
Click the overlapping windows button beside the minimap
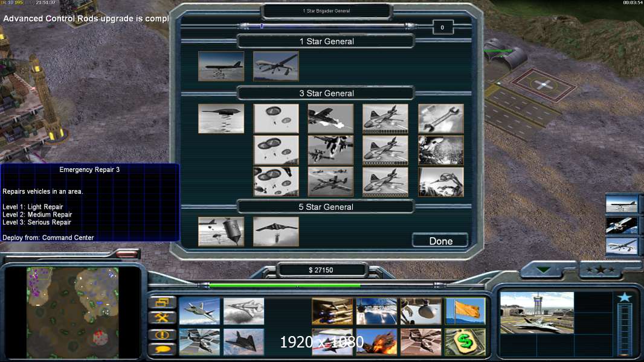click(x=163, y=302)
